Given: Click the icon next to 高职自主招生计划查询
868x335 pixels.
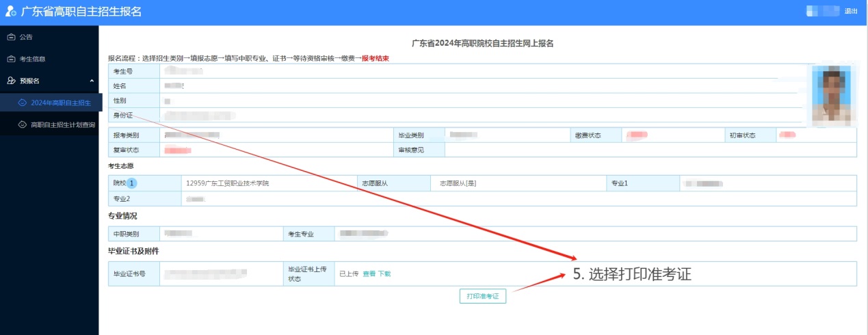Looking at the screenshot, I should click(x=22, y=125).
